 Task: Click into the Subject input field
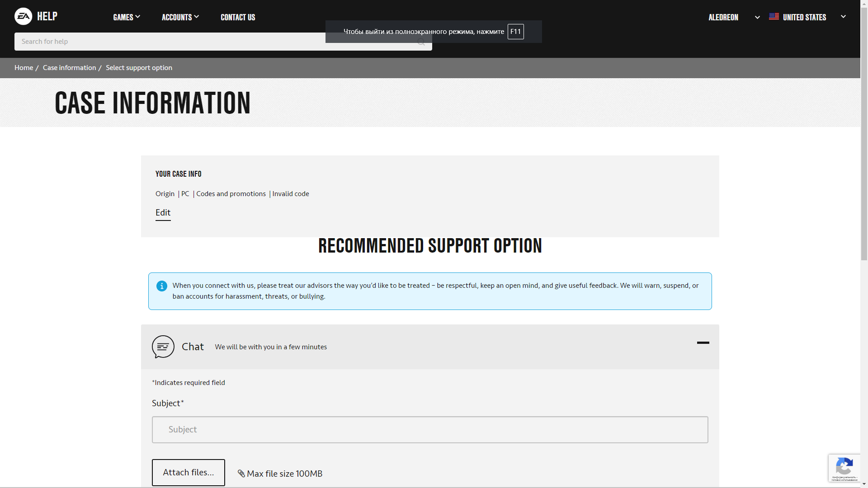(x=429, y=430)
